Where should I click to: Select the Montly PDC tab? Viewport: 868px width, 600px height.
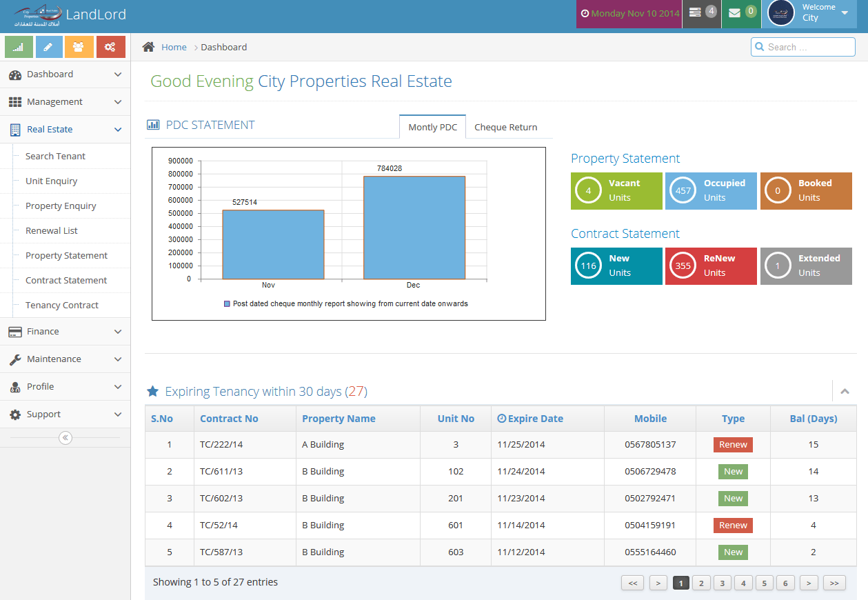pos(432,127)
